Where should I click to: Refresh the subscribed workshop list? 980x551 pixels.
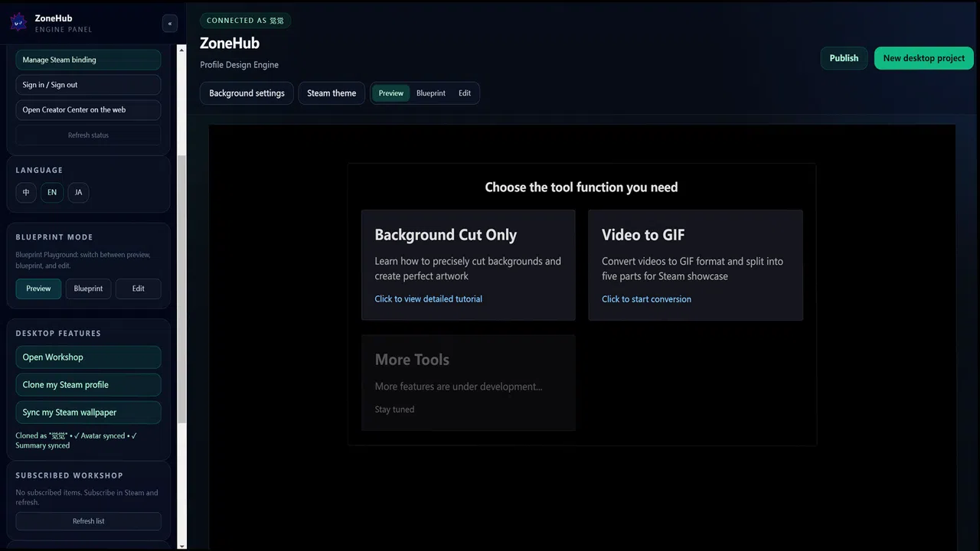click(88, 521)
